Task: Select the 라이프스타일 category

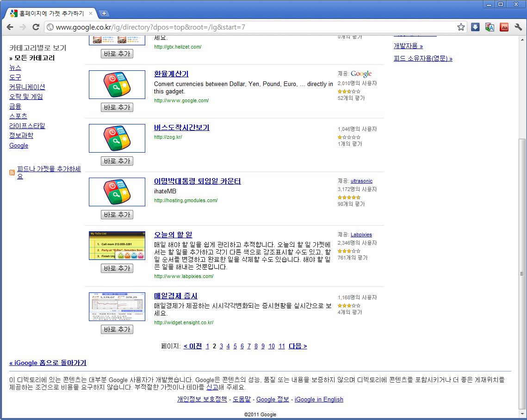Action: [x=27, y=126]
